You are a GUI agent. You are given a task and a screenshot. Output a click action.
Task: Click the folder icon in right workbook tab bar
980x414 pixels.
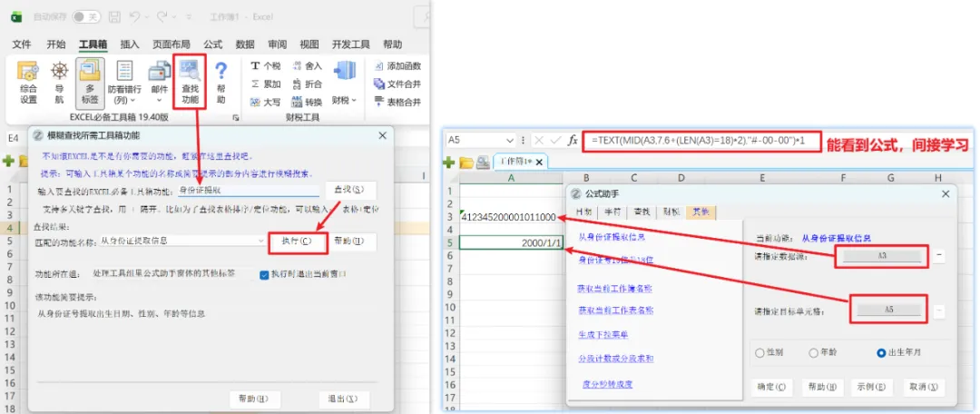(x=466, y=163)
